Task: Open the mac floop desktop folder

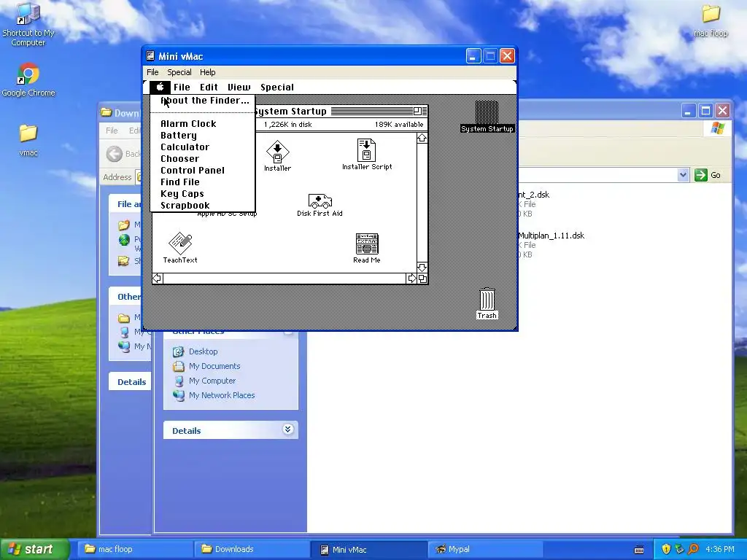Action: click(711, 20)
